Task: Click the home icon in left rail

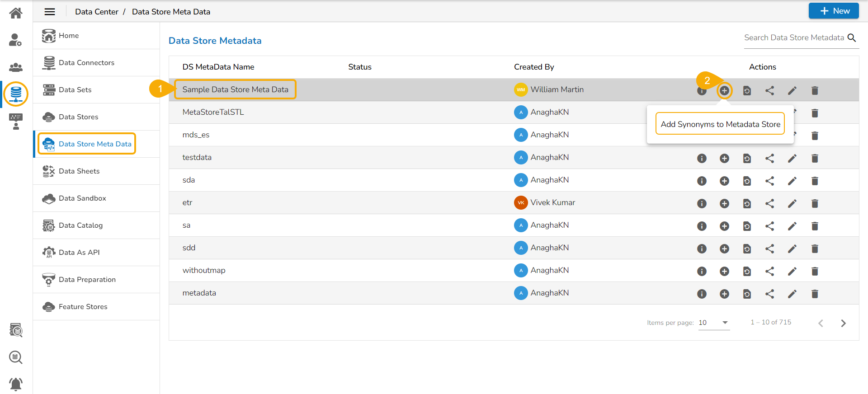Action: point(16,13)
